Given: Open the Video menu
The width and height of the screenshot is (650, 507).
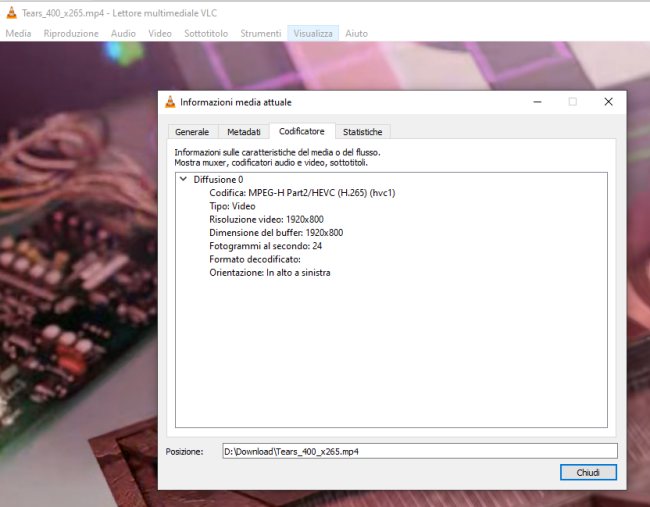Looking at the screenshot, I should point(160,34).
